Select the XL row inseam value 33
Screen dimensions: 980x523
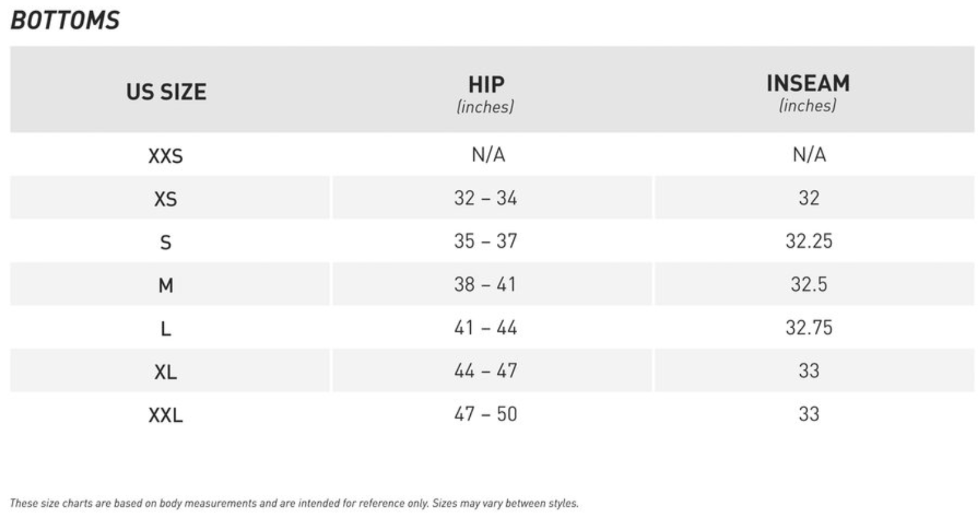(809, 371)
